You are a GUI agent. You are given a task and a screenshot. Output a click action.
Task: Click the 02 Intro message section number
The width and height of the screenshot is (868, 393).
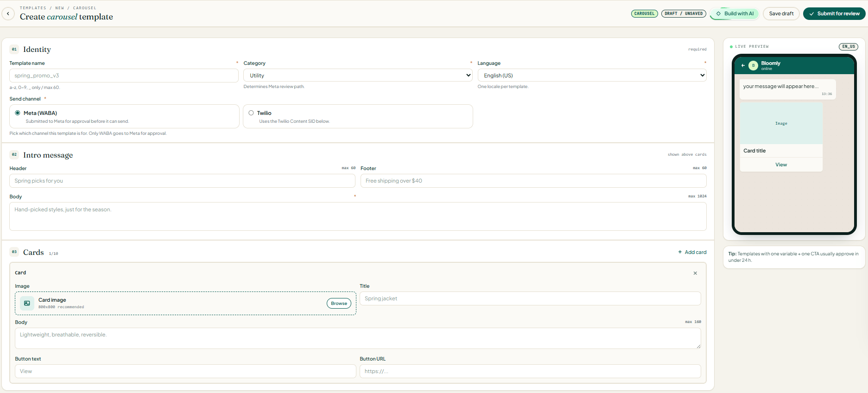14,154
